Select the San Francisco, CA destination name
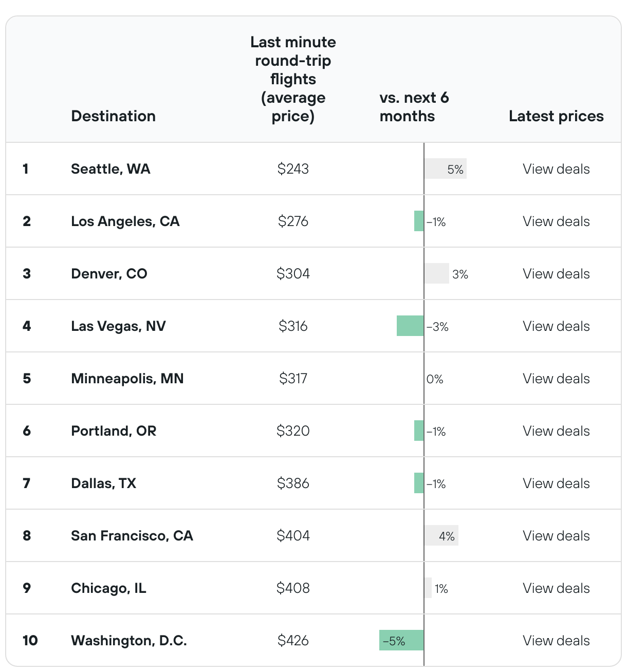 [x=132, y=536]
